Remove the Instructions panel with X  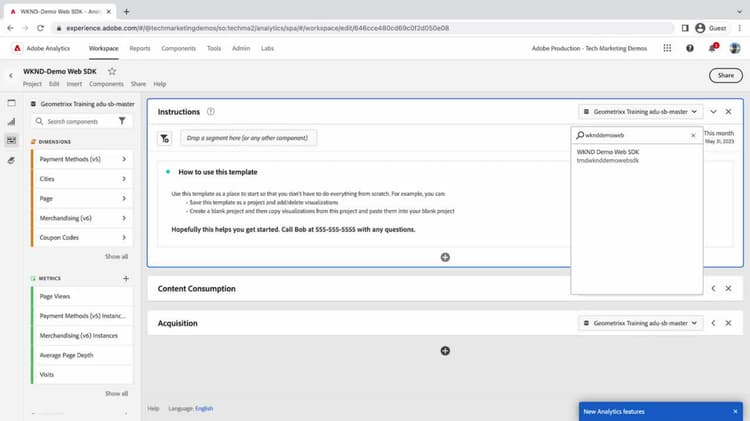click(728, 111)
